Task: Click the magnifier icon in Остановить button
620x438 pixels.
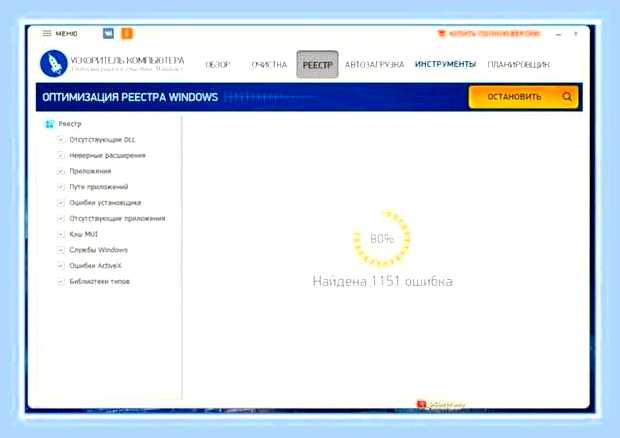Action: (x=567, y=97)
